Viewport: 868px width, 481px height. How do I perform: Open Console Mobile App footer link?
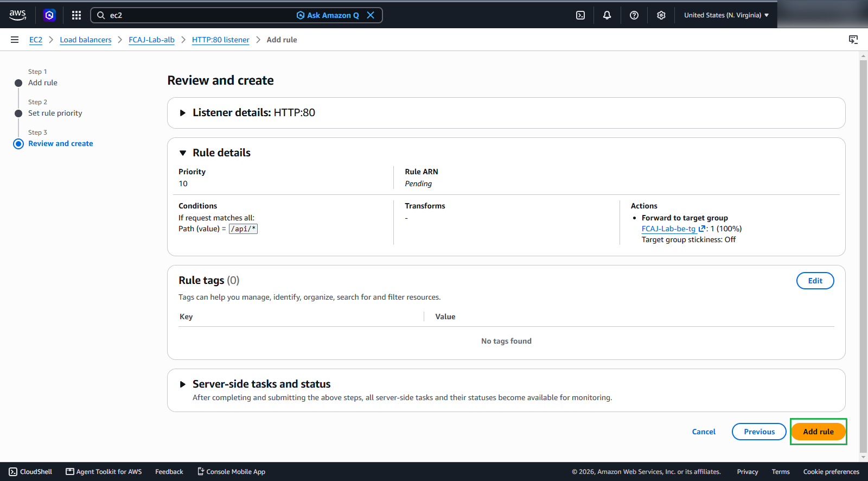click(231, 472)
